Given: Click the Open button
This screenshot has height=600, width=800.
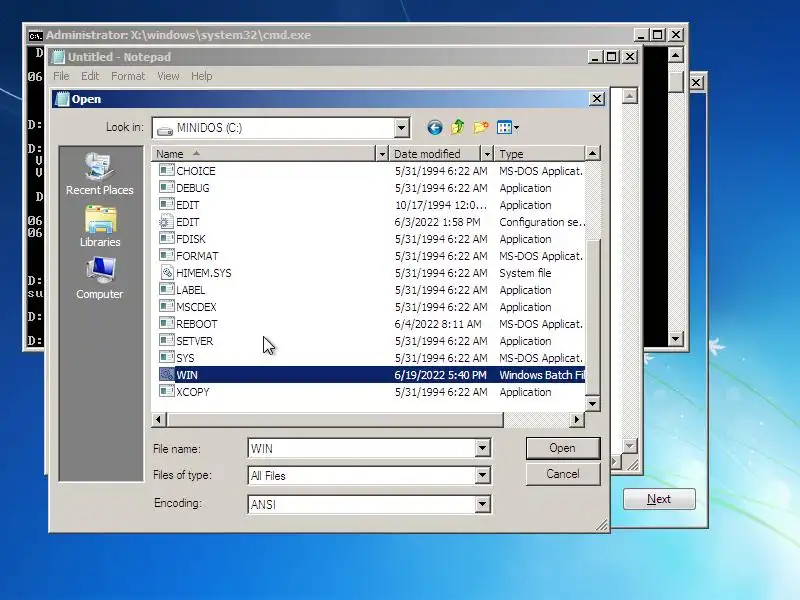Looking at the screenshot, I should (x=563, y=448).
